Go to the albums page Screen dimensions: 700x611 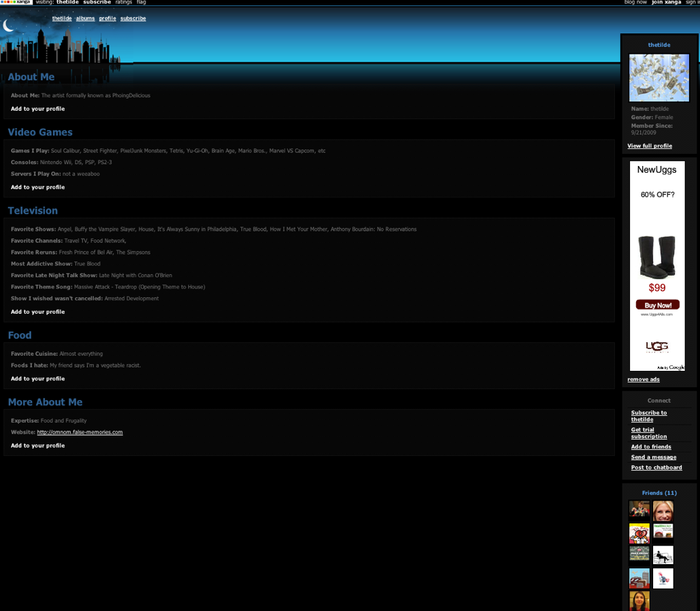85,18
